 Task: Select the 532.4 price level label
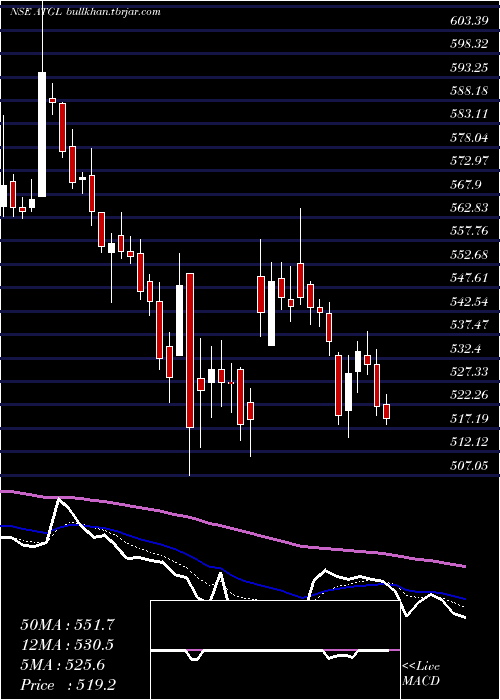point(467,348)
